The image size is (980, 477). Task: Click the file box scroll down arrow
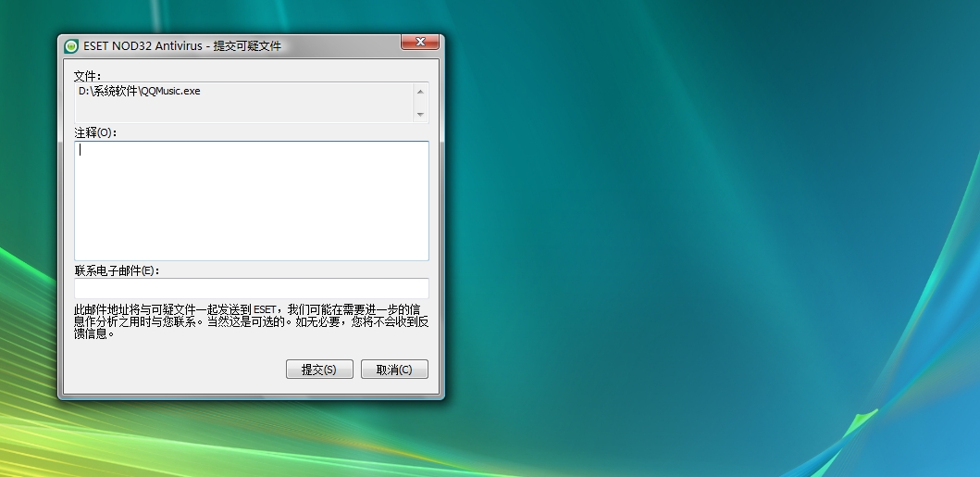coord(420,115)
